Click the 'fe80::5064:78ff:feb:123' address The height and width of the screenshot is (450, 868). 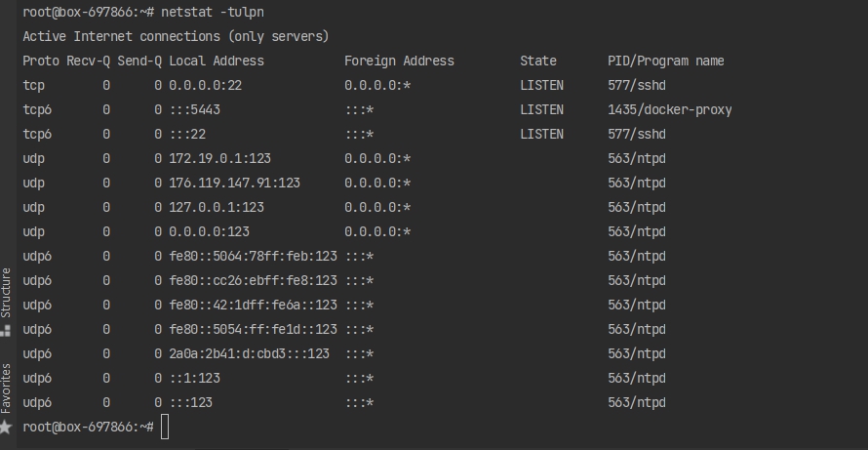(253, 256)
